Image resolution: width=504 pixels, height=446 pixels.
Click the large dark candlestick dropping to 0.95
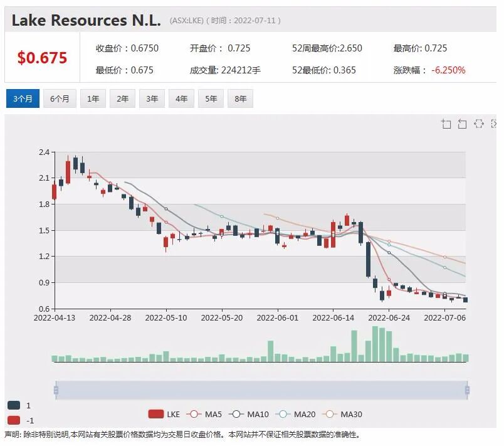click(368, 260)
